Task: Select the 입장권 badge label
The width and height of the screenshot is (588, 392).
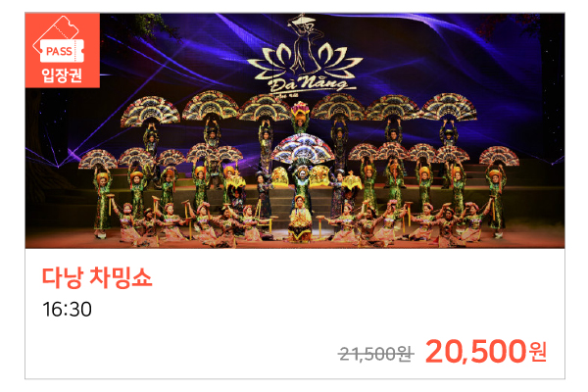Action: tap(63, 75)
